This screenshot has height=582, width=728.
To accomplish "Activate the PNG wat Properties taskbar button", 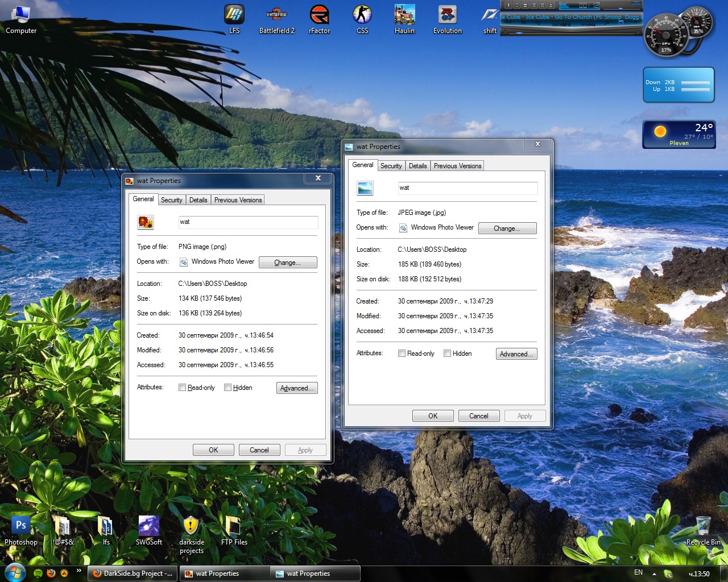I will coord(225,573).
